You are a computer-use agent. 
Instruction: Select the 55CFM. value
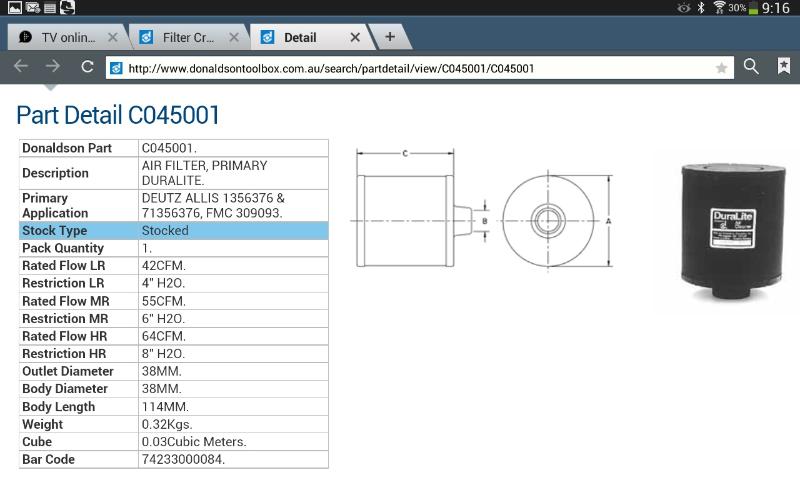pyautogui.click(x=163, y=301)
